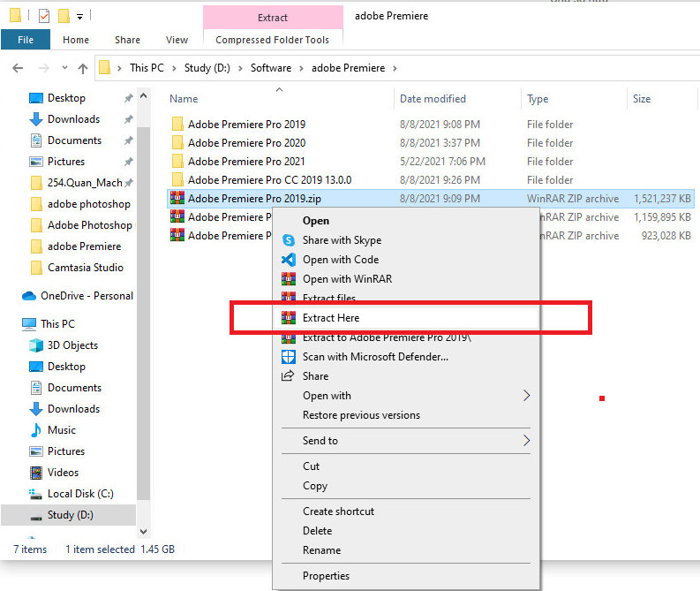The image size is (700, 591).
Task: Click the up arrow navigation icon
Action: pyautogui.click(x=83, y=68)
